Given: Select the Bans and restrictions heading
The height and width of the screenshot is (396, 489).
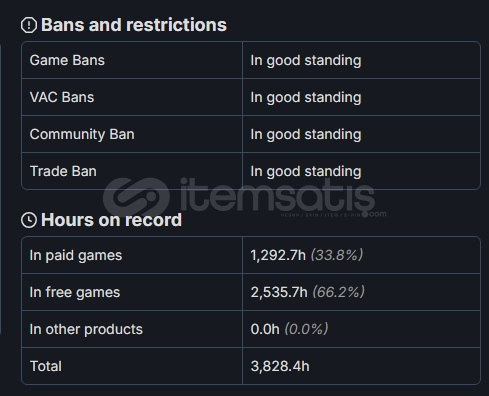Looking at the screenshot, I should [x=134, y=25].
